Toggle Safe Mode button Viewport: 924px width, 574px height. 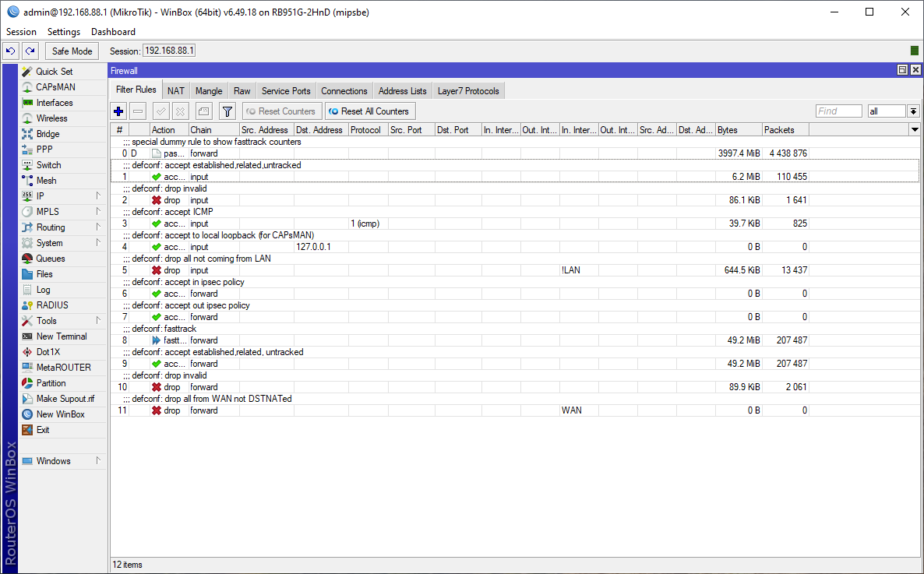pos(72,51)
